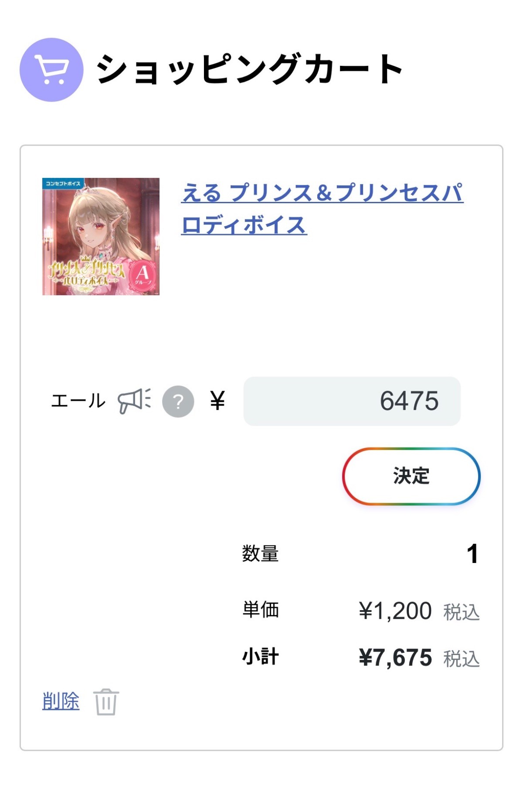The height and width of the screenshot is (812, 523).
Task: Click the ショッピングカート page heading
Action: [x=249, y=69]
